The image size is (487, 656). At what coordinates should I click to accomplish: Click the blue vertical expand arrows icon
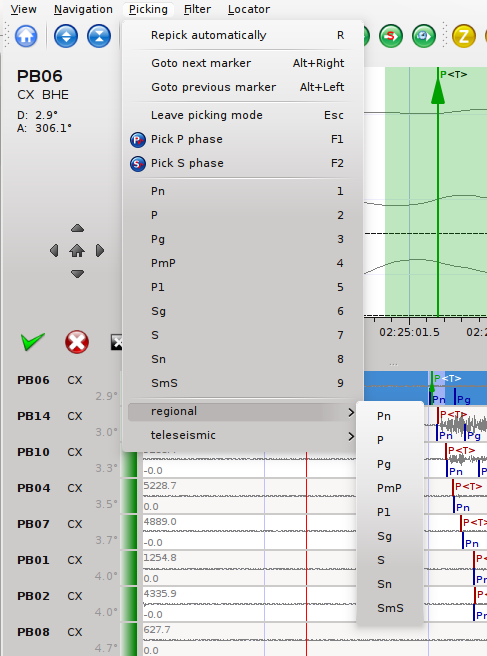pos(66,36)
